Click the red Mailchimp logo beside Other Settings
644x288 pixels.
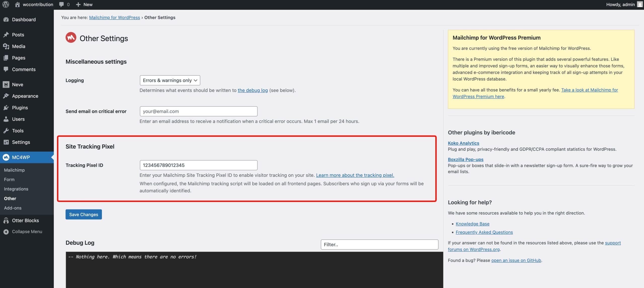coord(71,38)
